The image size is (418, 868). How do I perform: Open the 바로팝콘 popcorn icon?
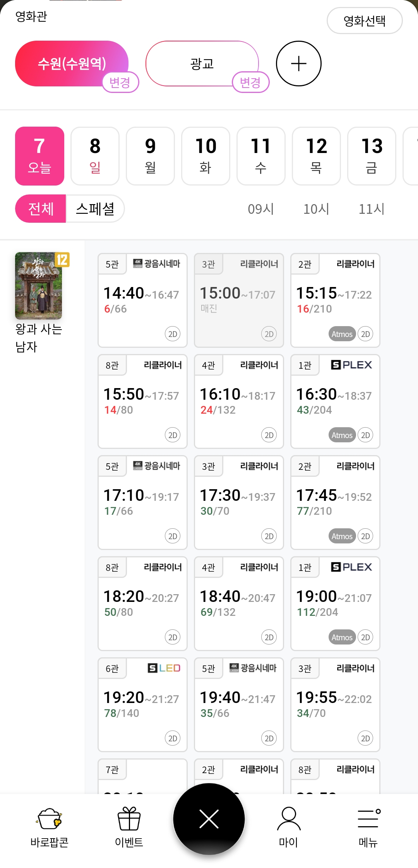pos(49,819)
